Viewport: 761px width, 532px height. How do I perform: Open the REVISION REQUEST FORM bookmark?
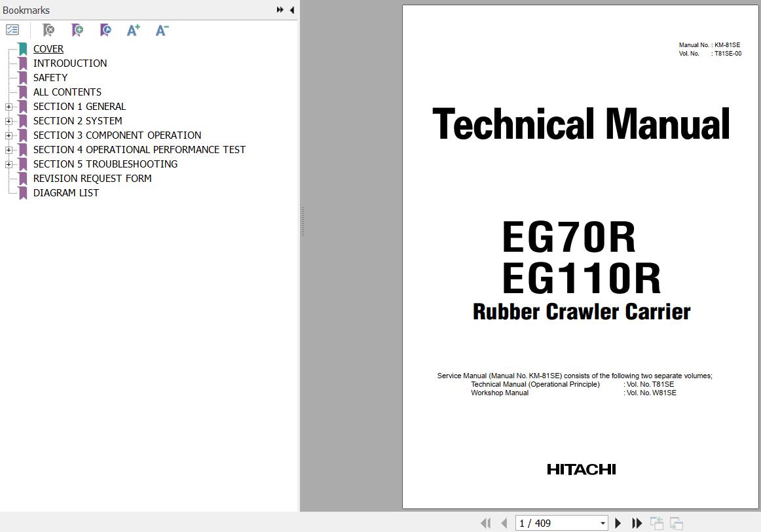[x=92, y=179]
